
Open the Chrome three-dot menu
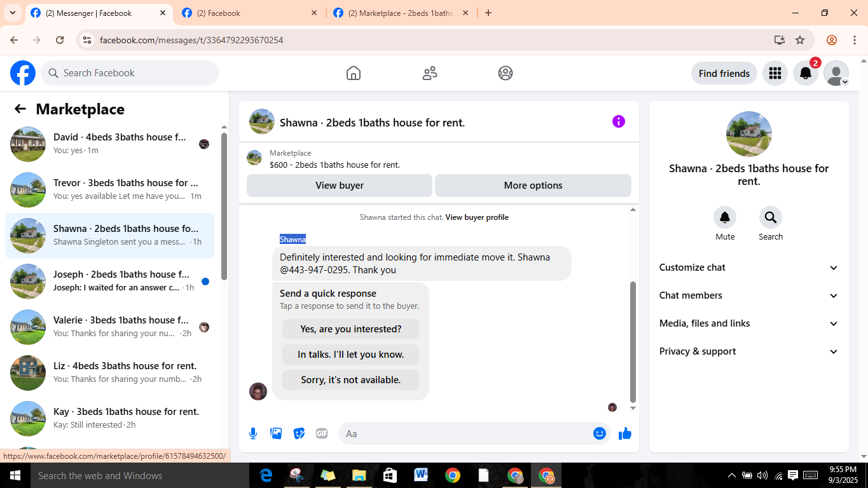click(855, 40)
